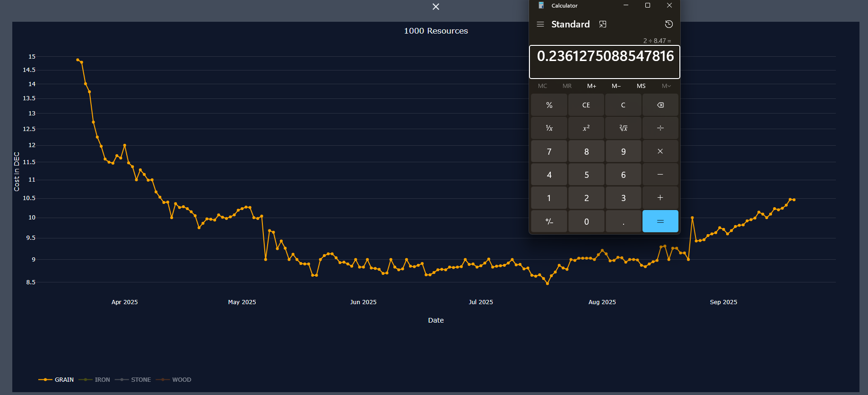This screenshot has height=395, width=868.
Task: Open the calculator navigation hamburger menu
Action: click(540, 24)
